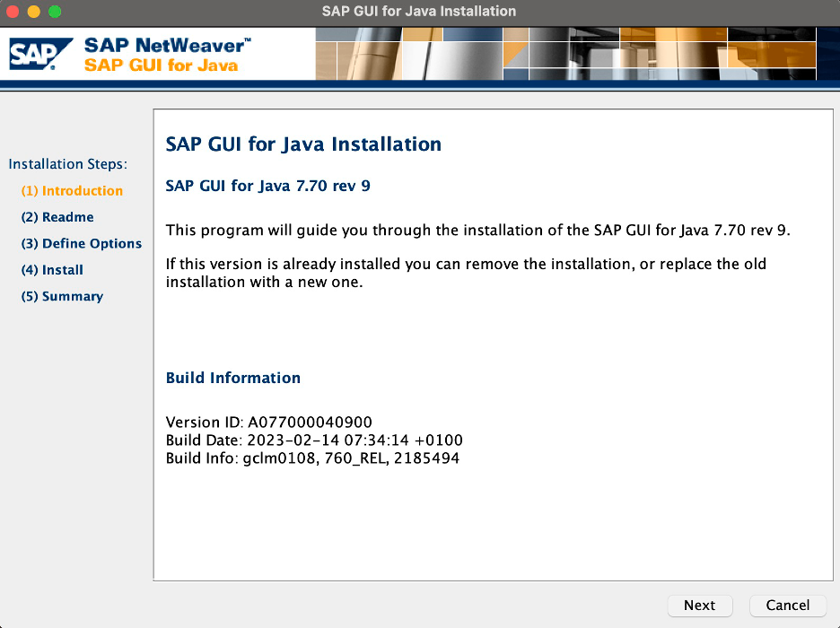The image size is (840, 628).
Task: Select the (3) Define Options step
Action: coord(82,243)
